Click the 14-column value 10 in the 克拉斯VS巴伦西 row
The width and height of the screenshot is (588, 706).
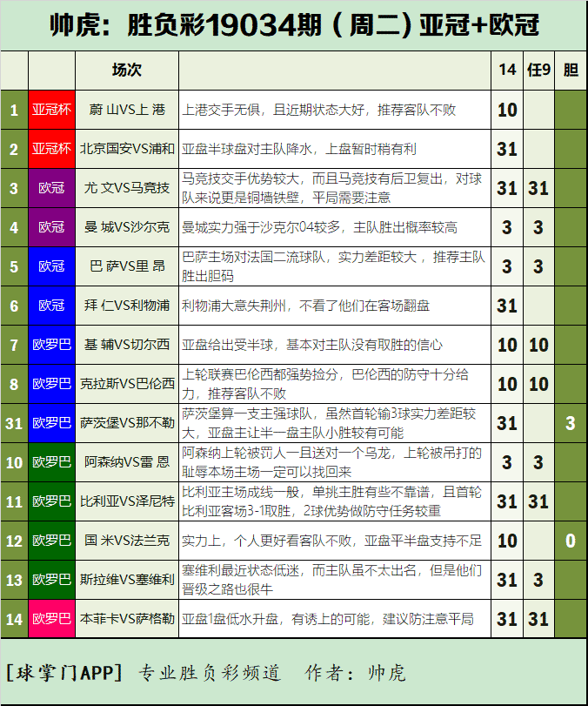click(507, 384)
